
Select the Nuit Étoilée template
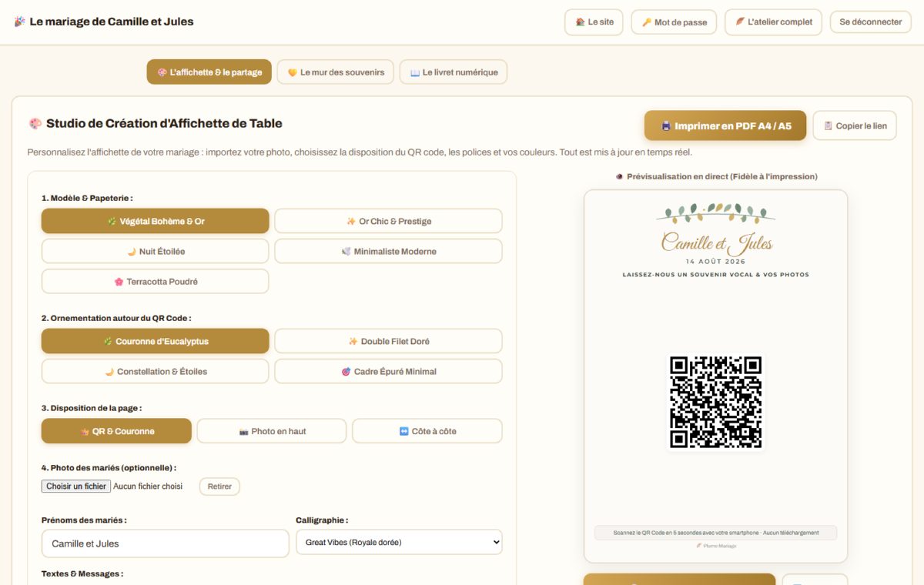pos(156,251)
